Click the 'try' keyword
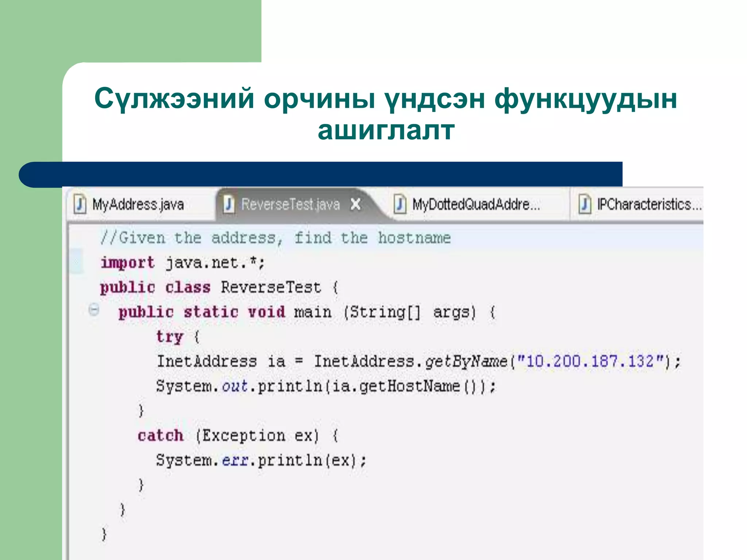The height and width of the screenshot is (560, 747). 170,337
